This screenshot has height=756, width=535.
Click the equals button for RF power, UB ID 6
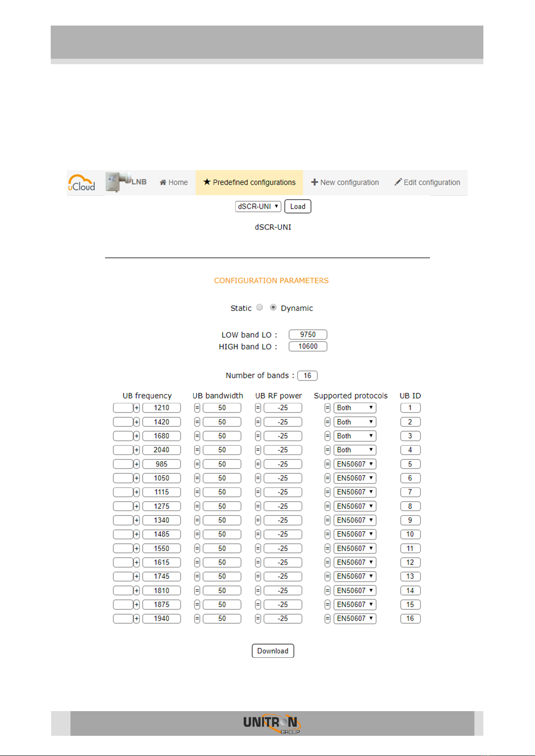tap(258, 478)
